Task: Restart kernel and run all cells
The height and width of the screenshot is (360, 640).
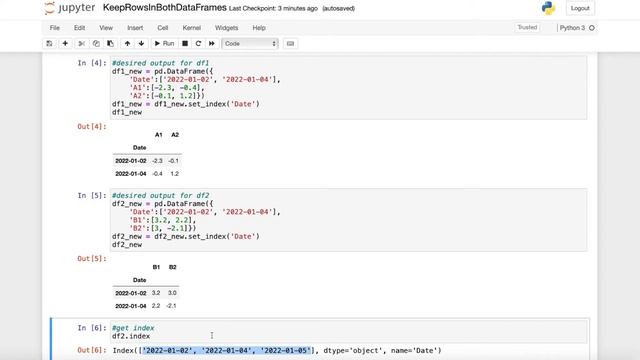Action: (212, 43)
